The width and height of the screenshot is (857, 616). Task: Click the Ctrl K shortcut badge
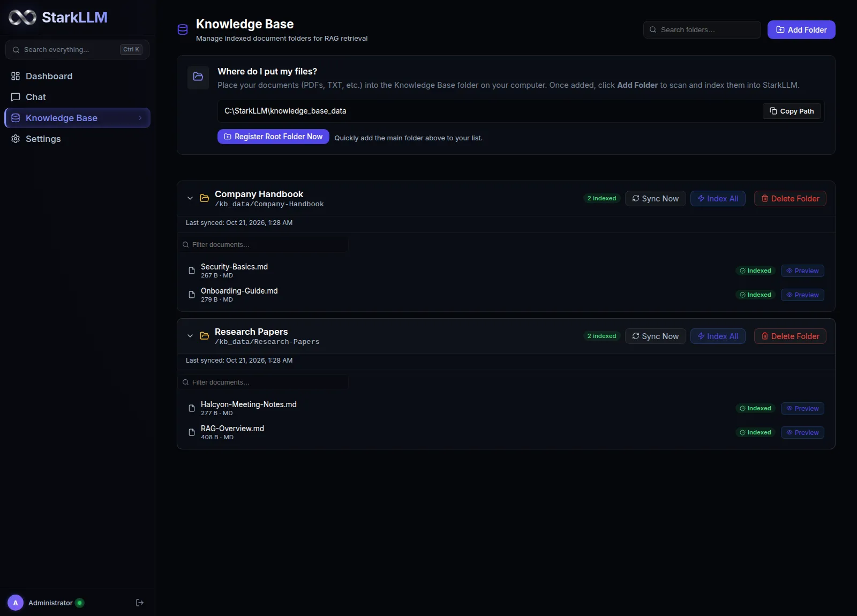coord(131,49)
